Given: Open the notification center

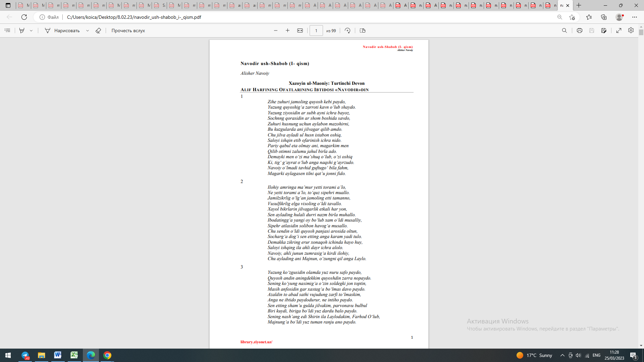Looking at the screenshot, I should (634, 355).
